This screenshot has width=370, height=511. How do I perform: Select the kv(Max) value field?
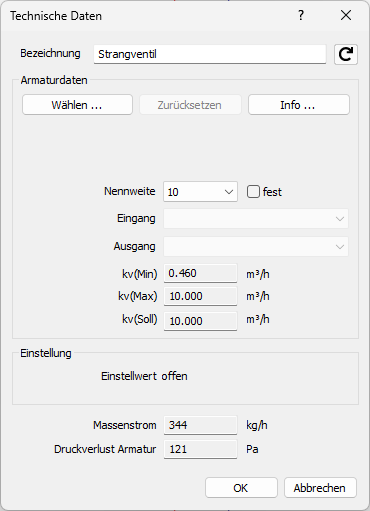point(200,296)
